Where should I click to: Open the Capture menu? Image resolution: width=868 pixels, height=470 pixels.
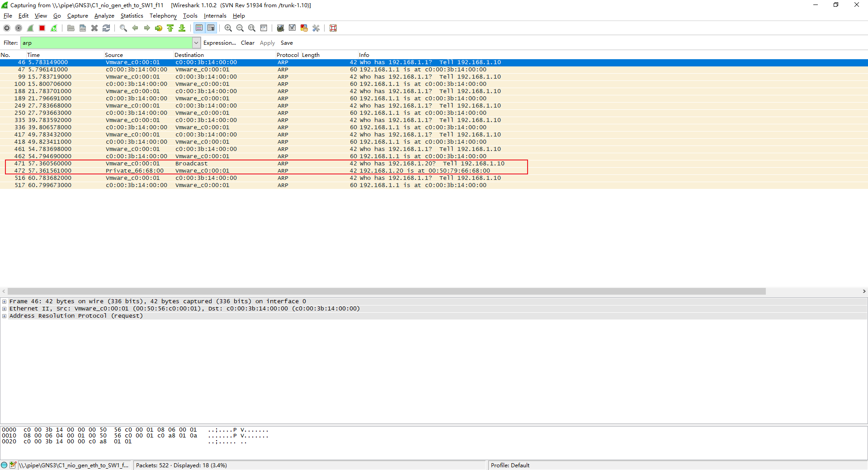click(x=78, y=16)
